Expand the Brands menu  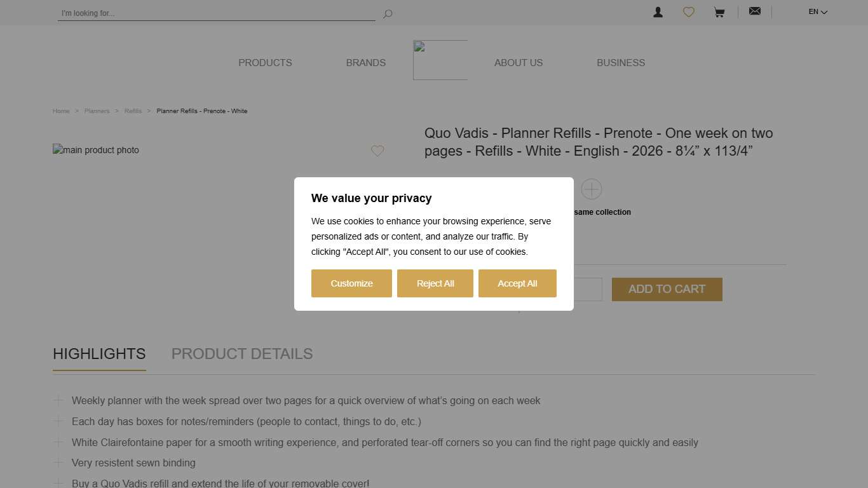pyautogui.click(x=366, y=62)
